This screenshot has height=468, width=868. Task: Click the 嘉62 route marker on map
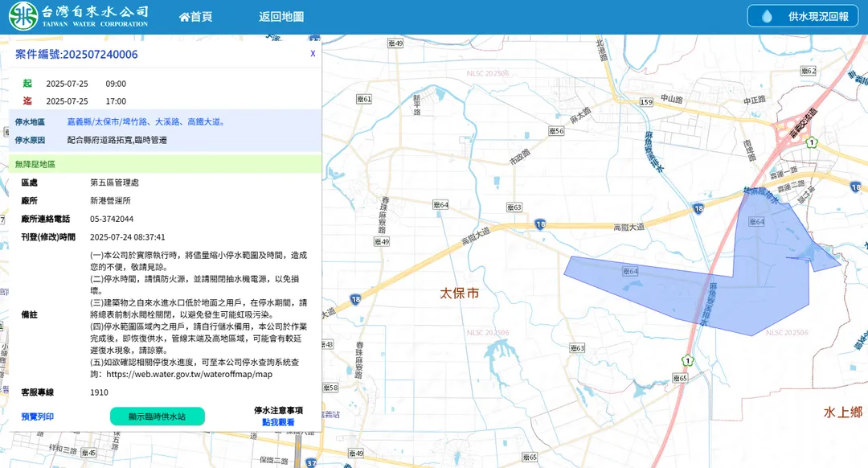click(809, 71)
